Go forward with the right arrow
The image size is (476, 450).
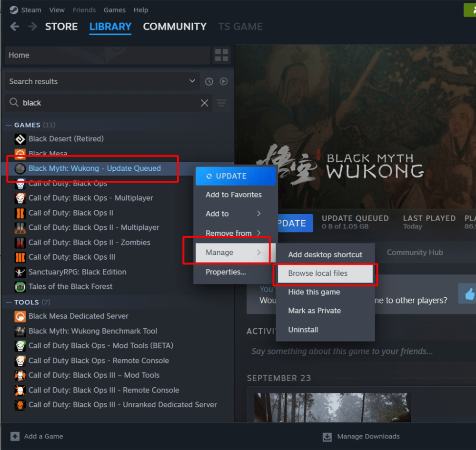pos(32,27)
